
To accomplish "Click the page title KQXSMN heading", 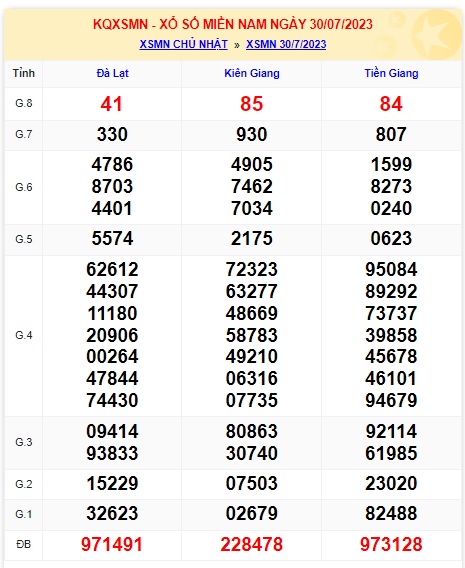I will (233, 24).
